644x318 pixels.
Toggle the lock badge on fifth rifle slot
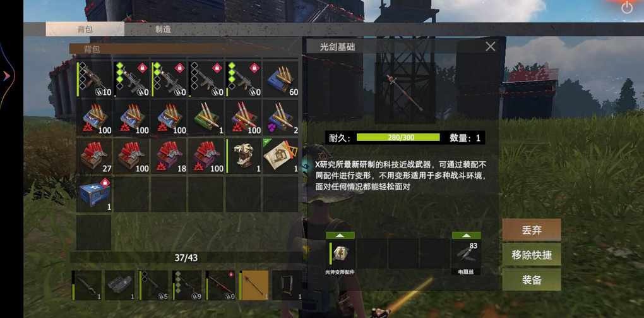(x=254, y=68)
